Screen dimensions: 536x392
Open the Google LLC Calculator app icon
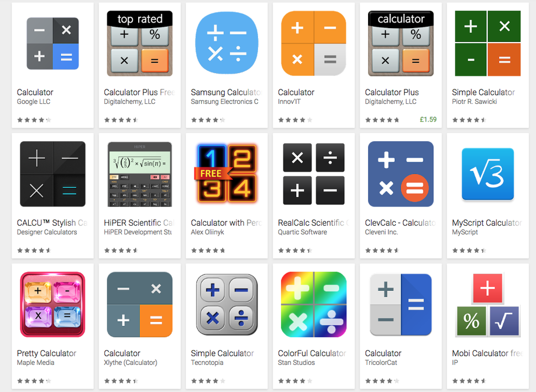[x=52, y=44]
